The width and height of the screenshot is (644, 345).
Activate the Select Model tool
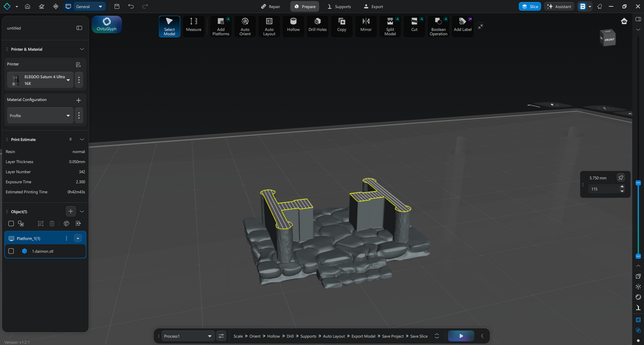169,27
